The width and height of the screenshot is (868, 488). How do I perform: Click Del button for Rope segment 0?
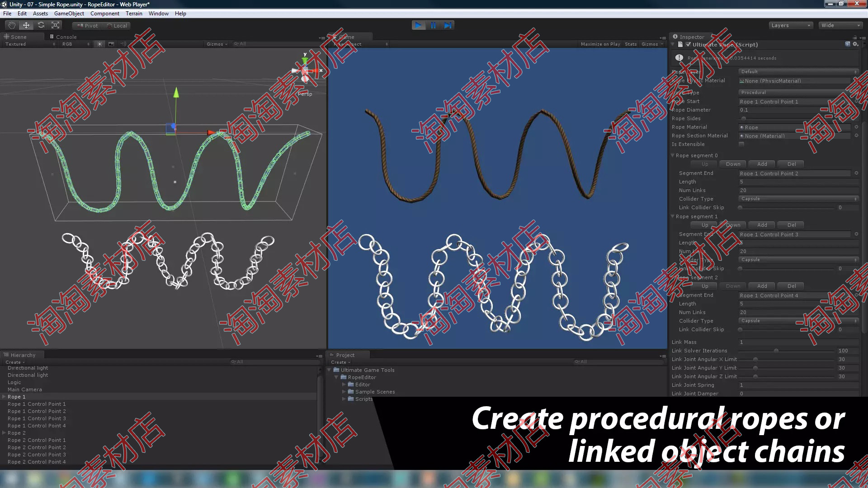click(x=791, y=164)
